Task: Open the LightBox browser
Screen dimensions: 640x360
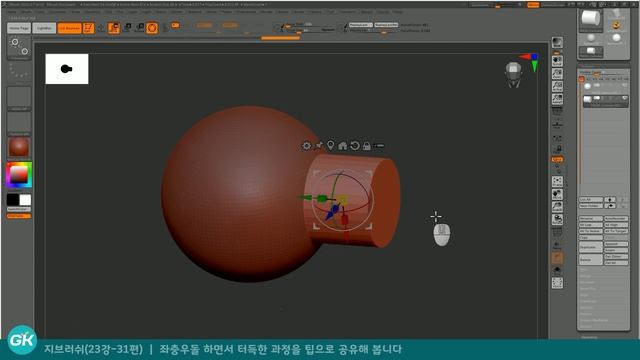Action: coord(44,28)
